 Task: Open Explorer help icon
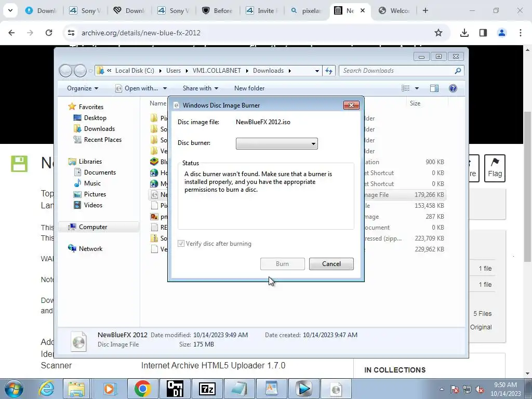[453, 88]
